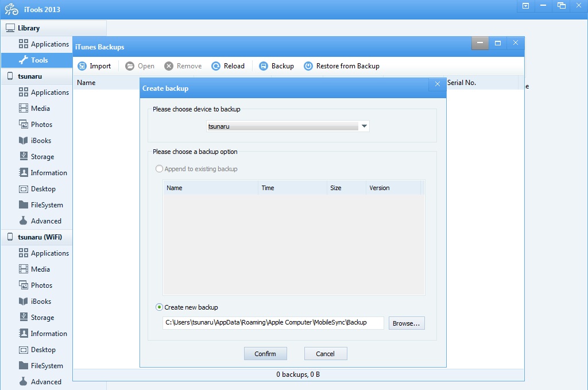Viewport: 588px width, 390px height.
Task: Expand the device selection dropdown
Action: click(364, 126)
